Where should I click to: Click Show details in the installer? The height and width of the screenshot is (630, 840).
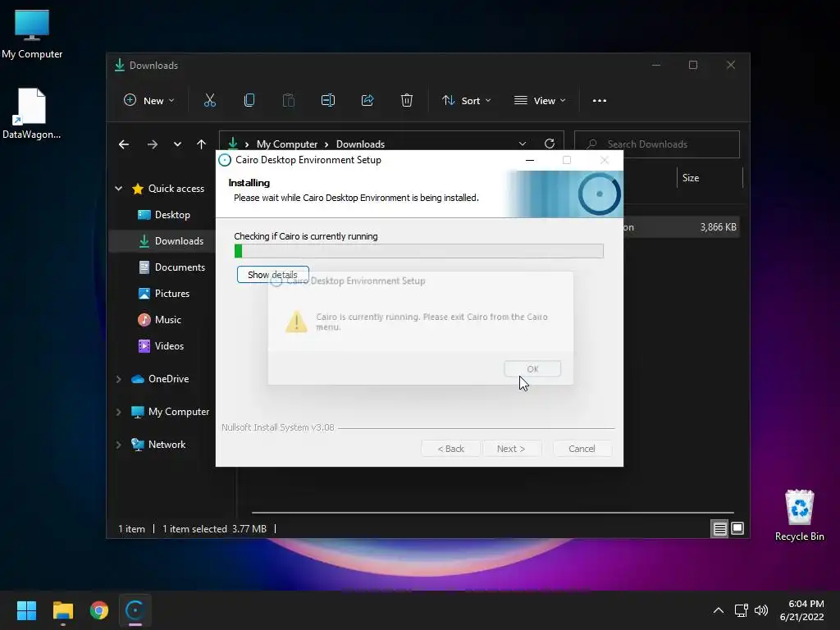point(272,274)
